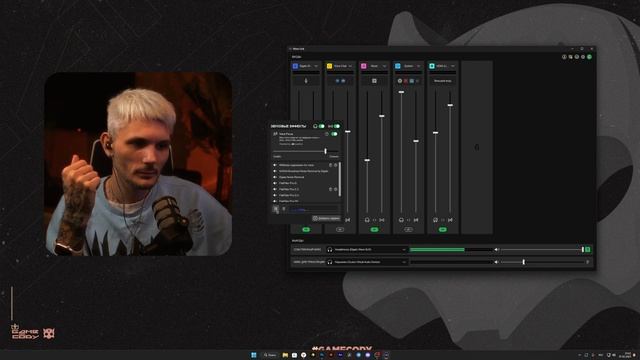The width and height of the screenshot is (640, 360).
Task: Click the plugin list scrollbar in the effects popup
Action: 340,179
